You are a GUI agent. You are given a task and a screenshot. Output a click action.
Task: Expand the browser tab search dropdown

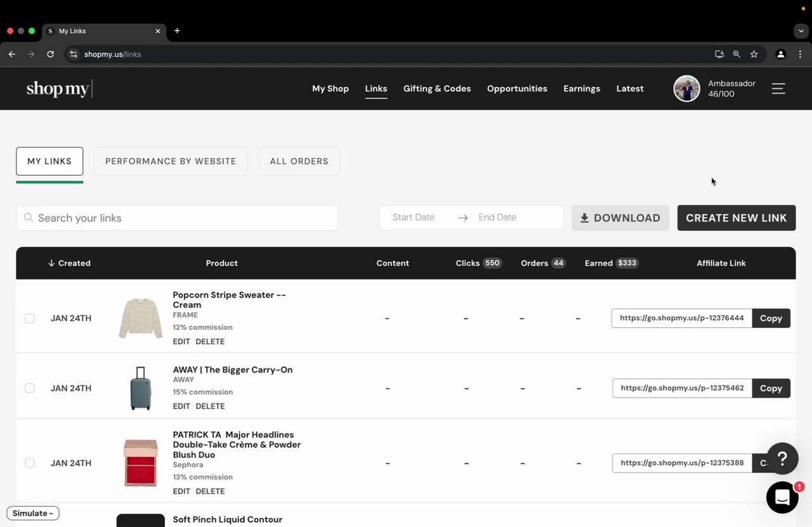click(801, 31)
